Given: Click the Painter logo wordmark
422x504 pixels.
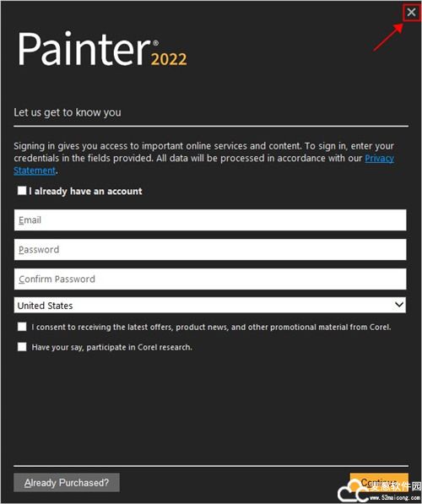Looking at the screenshot, I should [x=84, y=49].
